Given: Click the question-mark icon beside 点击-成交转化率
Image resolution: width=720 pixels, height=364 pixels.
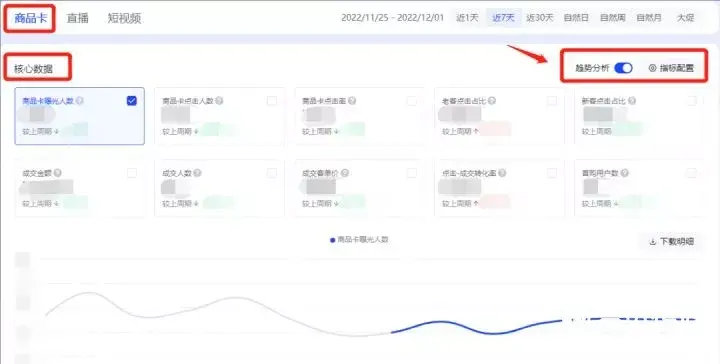Looking at the screenshot, I should coord(502,173).
